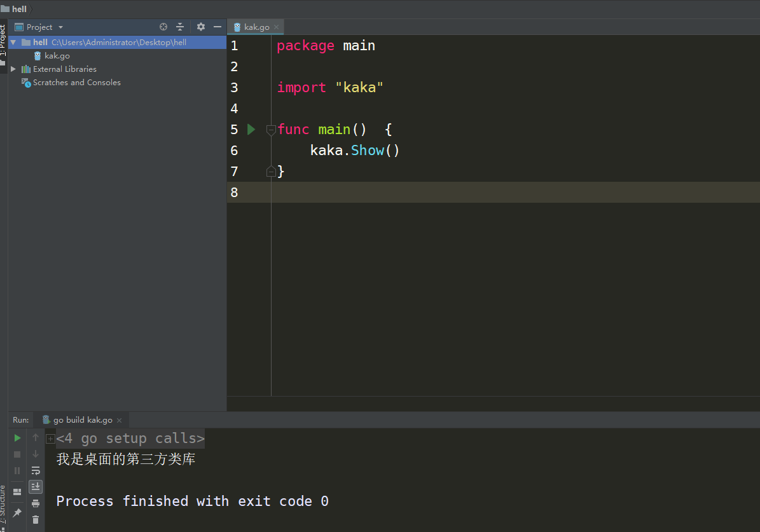
Task: Click the Pause output icon in Run panel
Action: click(17, 470)
